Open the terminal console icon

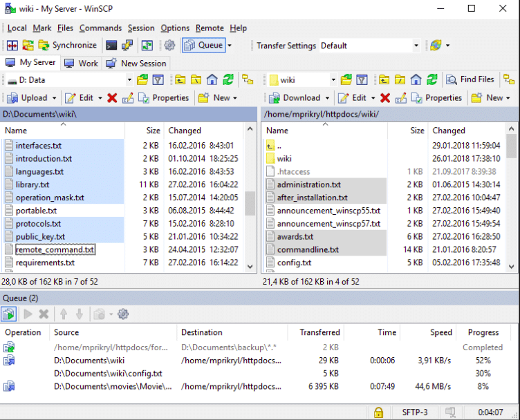(x=111, y=45)
